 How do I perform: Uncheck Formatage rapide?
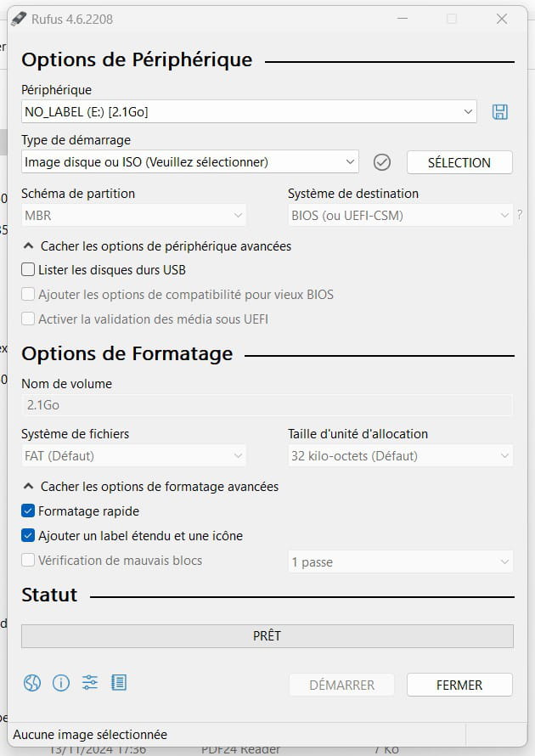click(28, 511)
